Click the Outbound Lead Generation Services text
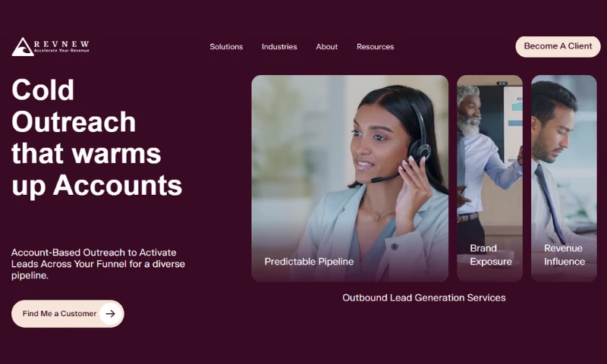Screen dimensions: 607x364 (424, 298)
